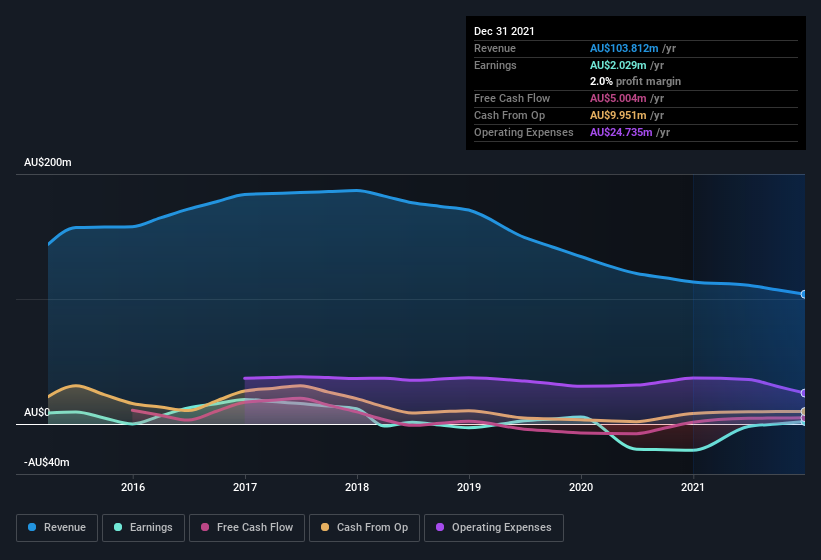Image resolution: width=821 pixels, height=560 pixels.
Task: Toggle the Revenue legend series
Action: coord(57,528)
